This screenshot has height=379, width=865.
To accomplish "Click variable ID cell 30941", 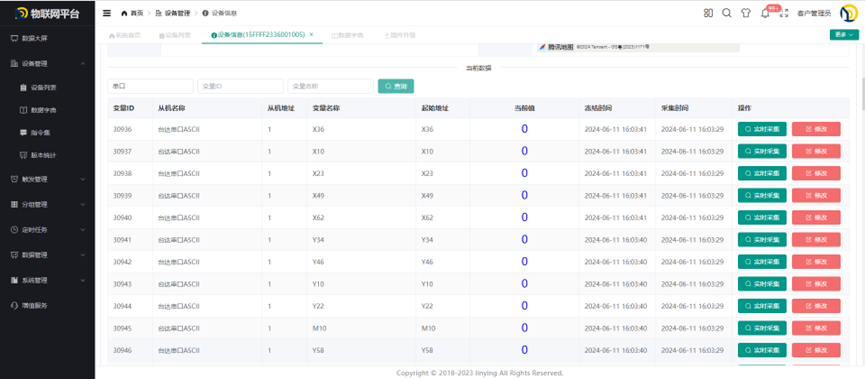I will tap(122, 239).
